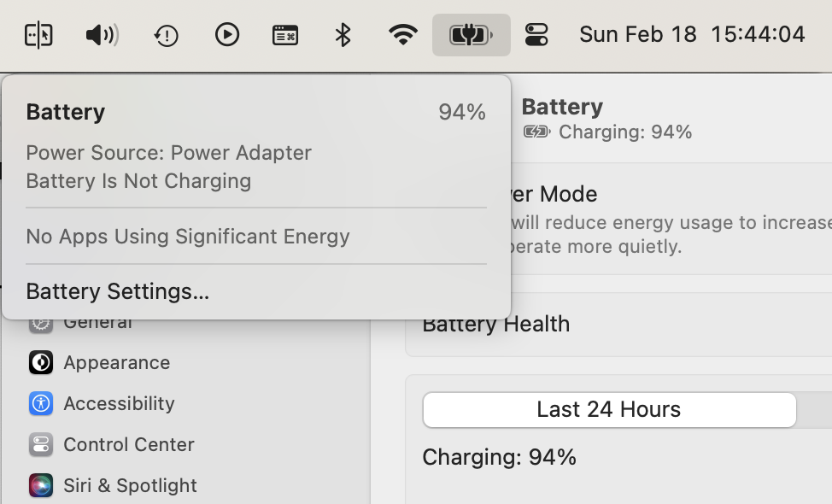The width and height of the screenshot is (832, 504).
Task: Click the Battery popup header percentage
Action: tap(461, 112)
